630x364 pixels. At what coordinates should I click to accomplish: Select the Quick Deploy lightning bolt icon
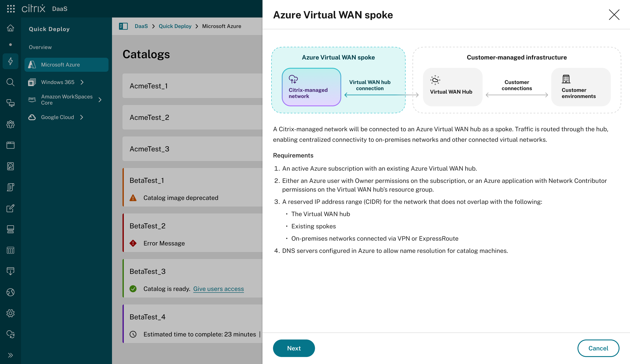[x=10, y=61]
